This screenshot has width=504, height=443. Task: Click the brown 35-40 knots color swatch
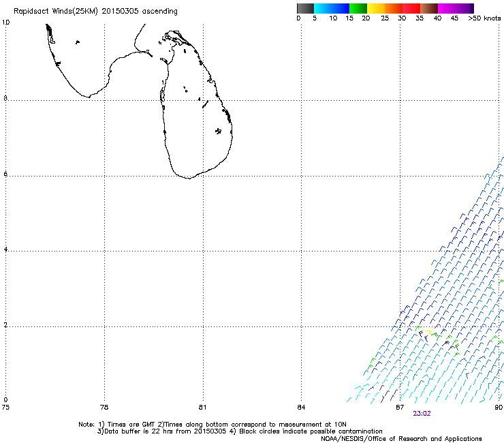click(429, 8)
